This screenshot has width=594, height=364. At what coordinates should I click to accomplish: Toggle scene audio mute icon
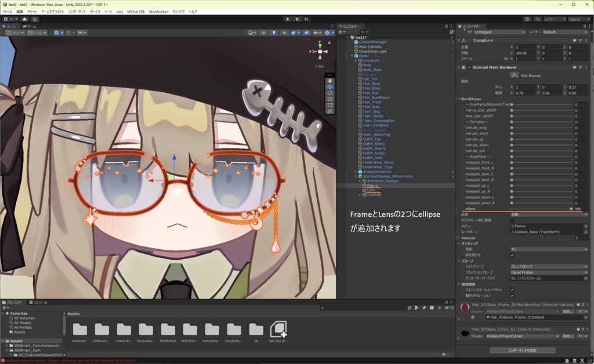[x=284, y=32]
